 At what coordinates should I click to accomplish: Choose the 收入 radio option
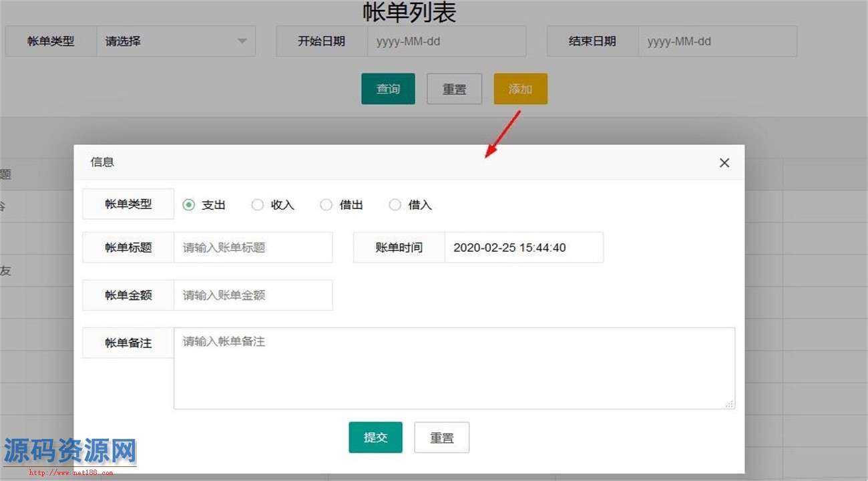(258, 205)
